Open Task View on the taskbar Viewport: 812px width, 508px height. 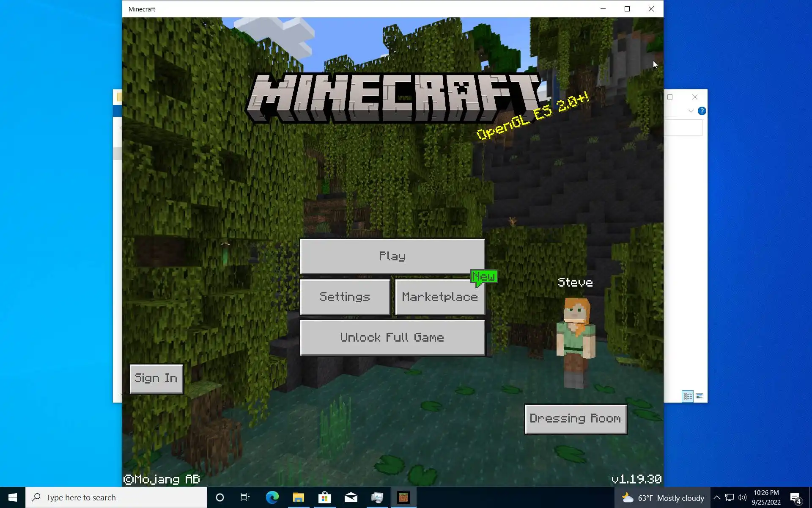click(x=245, y=497)
